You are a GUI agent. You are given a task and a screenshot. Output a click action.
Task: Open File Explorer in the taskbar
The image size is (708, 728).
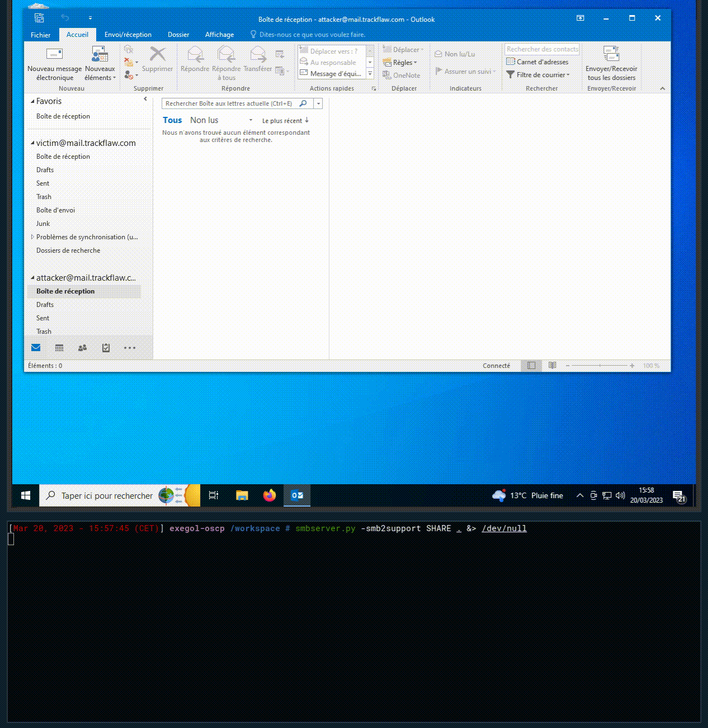(x=242, y=495)
